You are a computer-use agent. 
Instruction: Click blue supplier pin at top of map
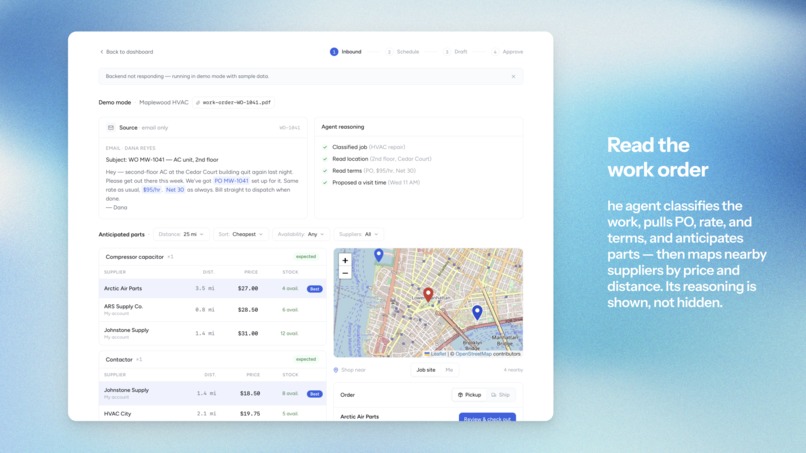[379, 255]
